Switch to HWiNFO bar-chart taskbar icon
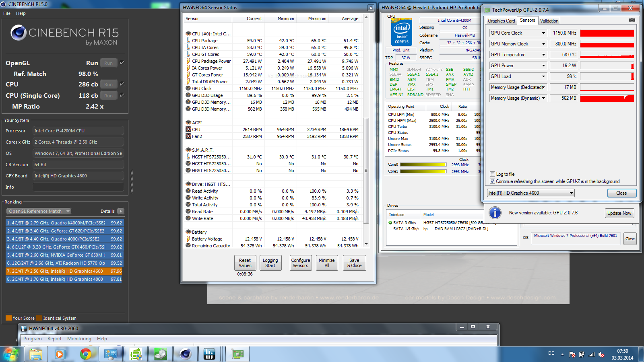 [209, 354]
